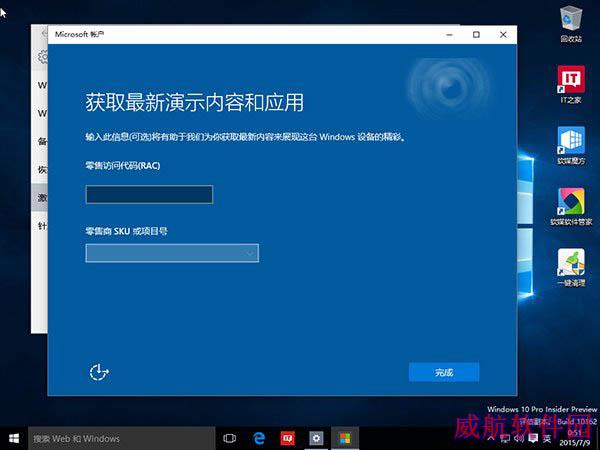Open the action center notification icon
Image resolution: width=600 pixels, height=450 pixels.
click(533, 439)
